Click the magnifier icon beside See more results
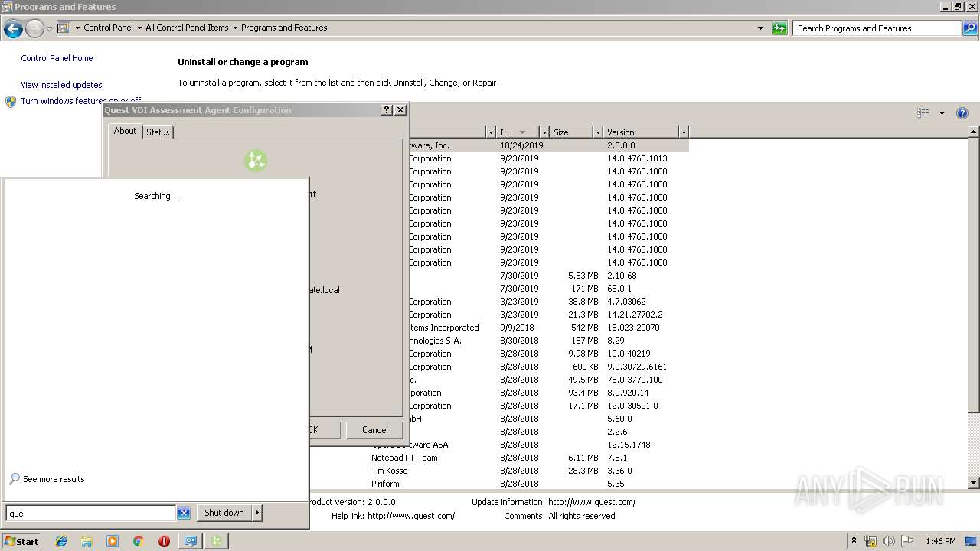 15,479
